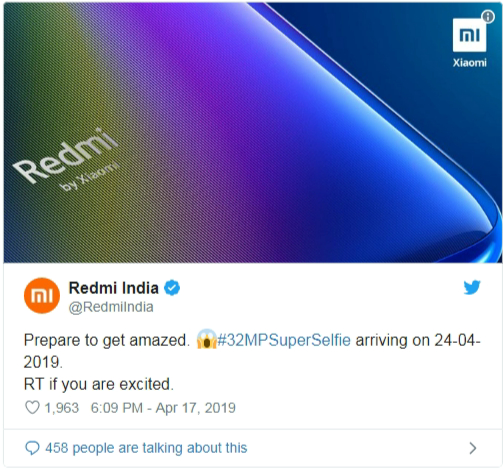This screenshot has width=503, height=471.
Task: Click the orange Redmi India avatar
Action: (42, 296)
